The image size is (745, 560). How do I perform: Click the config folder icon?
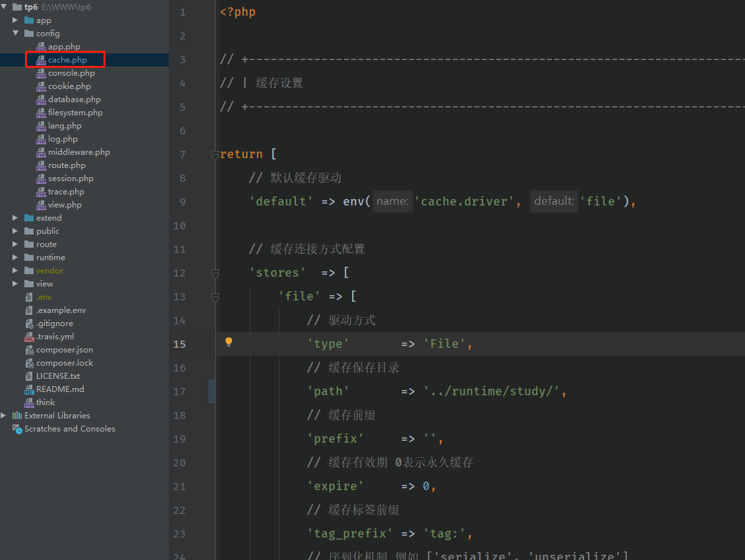29,33
